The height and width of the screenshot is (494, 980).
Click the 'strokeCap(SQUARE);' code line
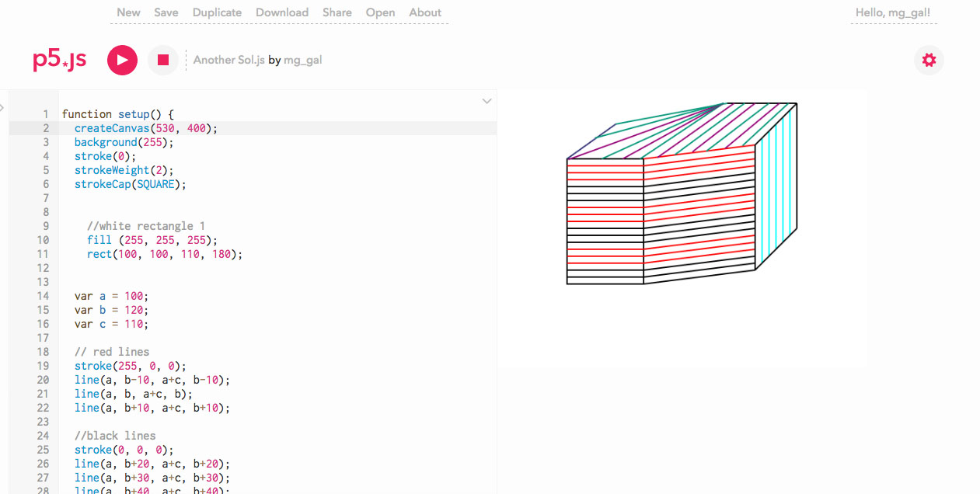click(x=131, y=184)
